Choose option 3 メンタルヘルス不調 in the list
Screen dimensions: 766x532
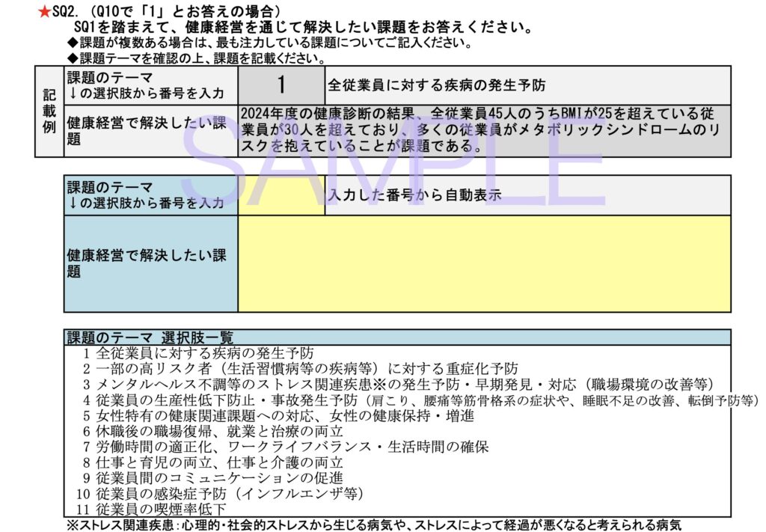(x=396, y=384)
